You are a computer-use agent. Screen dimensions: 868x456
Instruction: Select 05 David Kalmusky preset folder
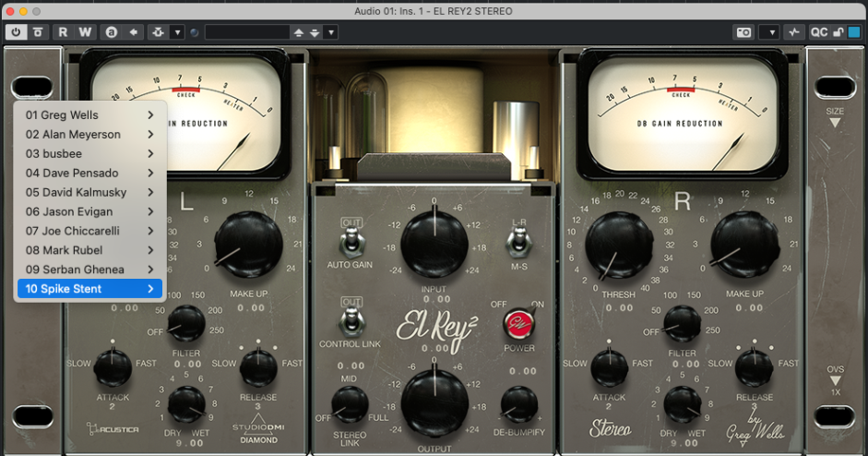[89, 193]
